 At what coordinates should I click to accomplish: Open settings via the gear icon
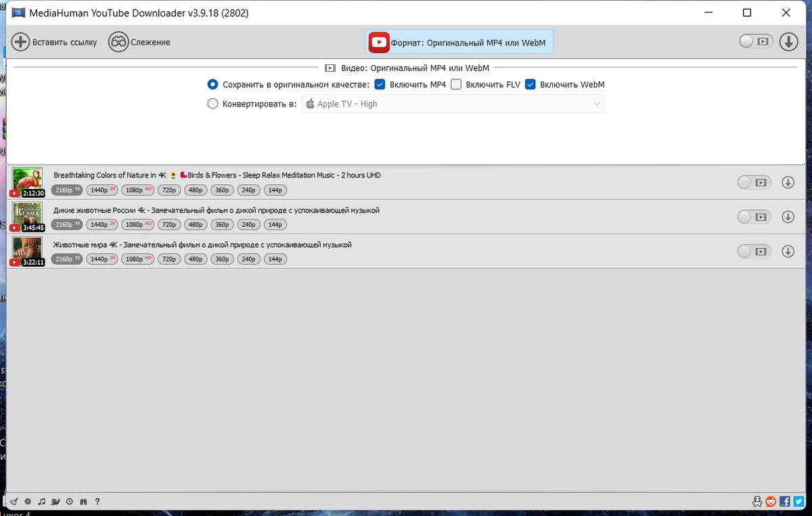(x=28, y=502)
